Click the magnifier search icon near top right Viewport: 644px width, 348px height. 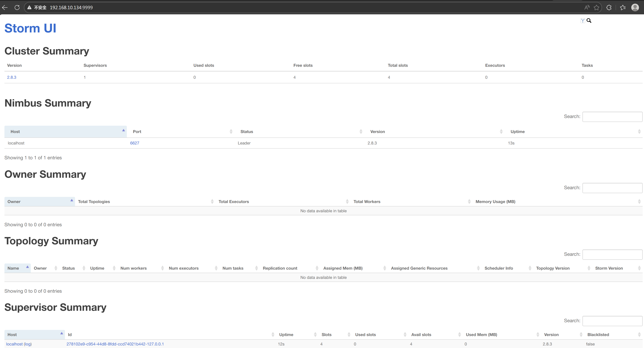tap(589, 21)
